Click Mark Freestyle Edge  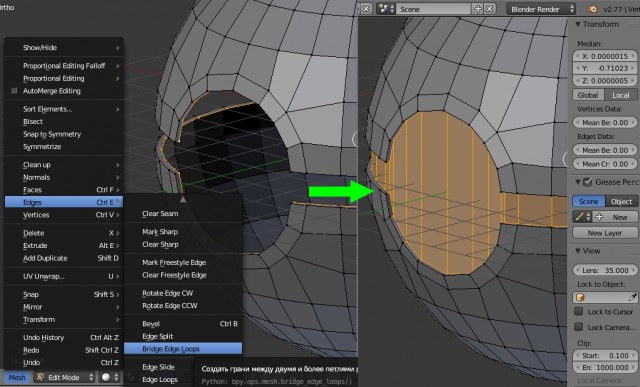tap(183, 262)
